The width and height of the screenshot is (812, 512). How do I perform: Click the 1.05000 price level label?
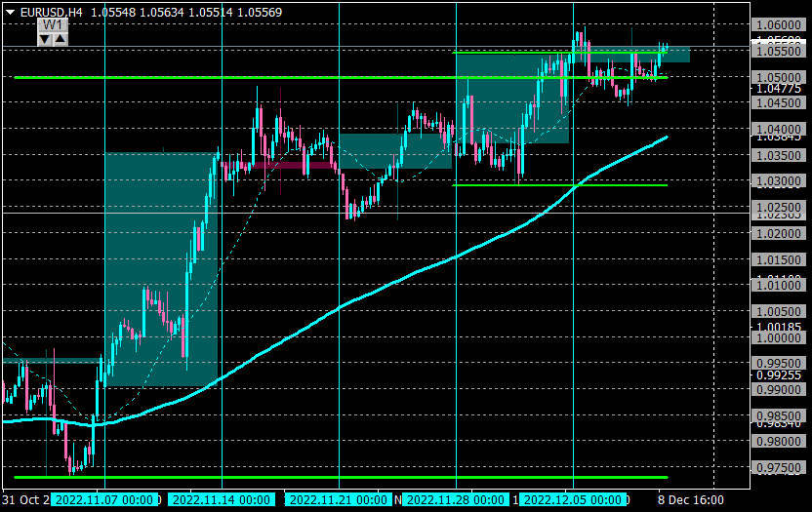coord(779,77)
